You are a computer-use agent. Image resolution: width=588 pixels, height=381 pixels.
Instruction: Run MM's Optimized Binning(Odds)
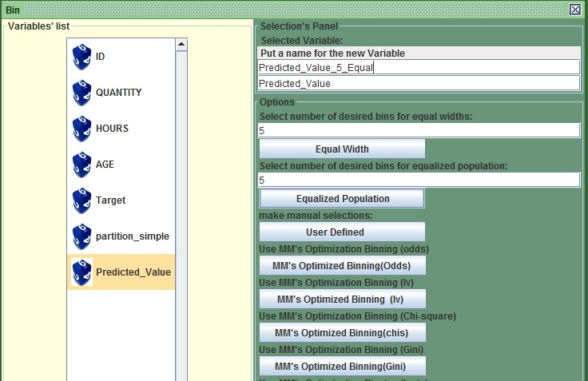click(342, 265)
